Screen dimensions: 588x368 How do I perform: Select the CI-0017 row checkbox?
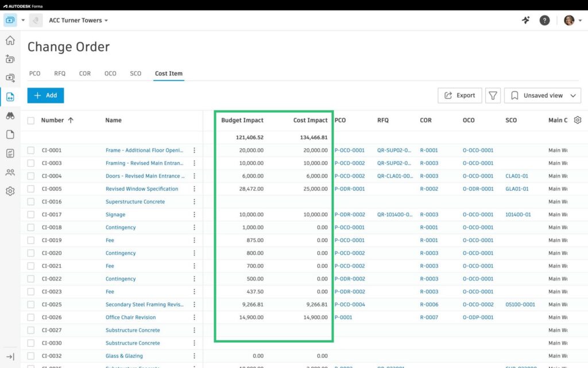pyautogui.click(x=31, y=214)
